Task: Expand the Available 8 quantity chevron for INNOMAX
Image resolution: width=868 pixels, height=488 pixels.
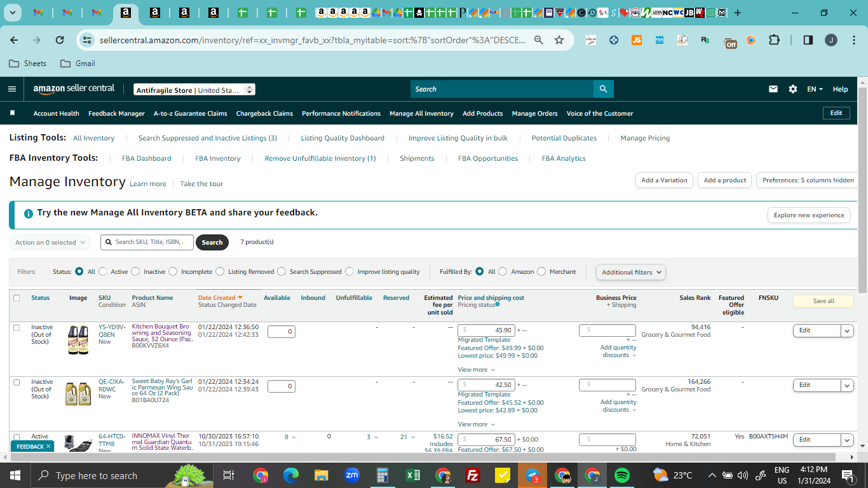Action: tap(294, 437)
